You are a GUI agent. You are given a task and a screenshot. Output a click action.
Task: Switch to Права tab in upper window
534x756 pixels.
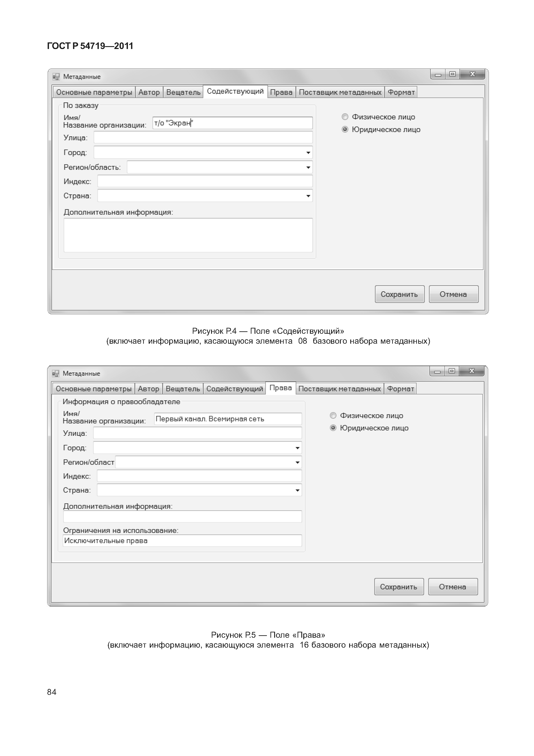pyautogui.click(x=281, y=92)
